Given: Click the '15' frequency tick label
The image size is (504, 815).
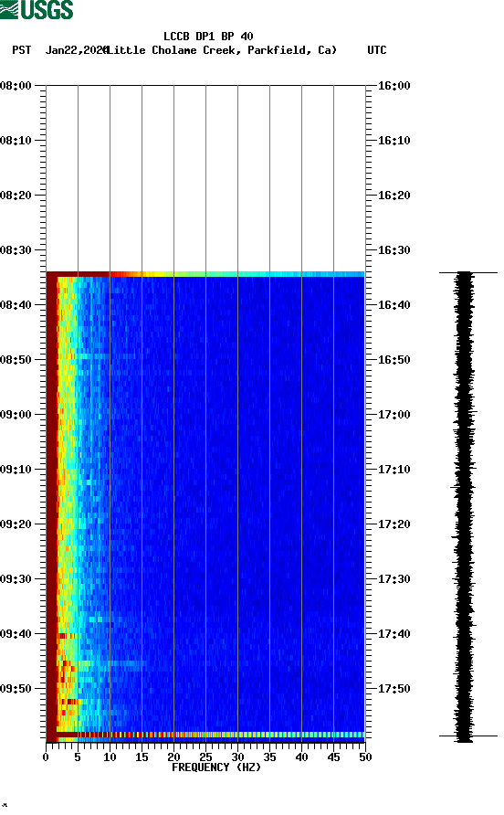Looking at the screenshot, I should (x=142, y=757).
